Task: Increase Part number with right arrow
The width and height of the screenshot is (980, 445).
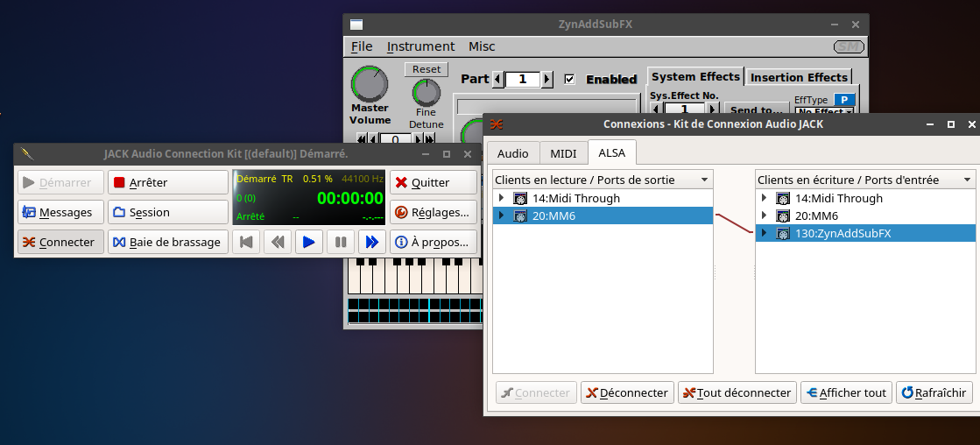Action: point(546,80)
